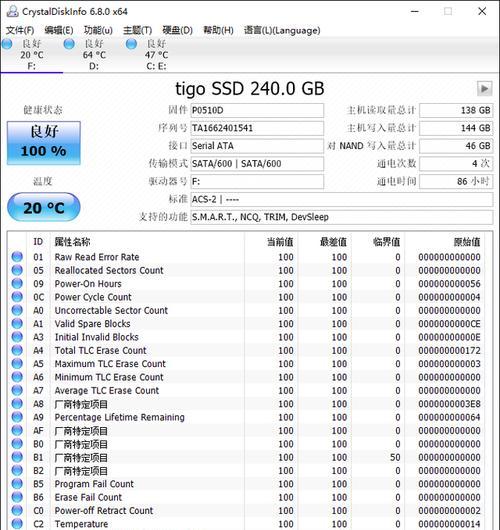Open the 语言(L)(Language) menu
The height and width of the screenshot is (530, 500).
[x=282, y=30]
